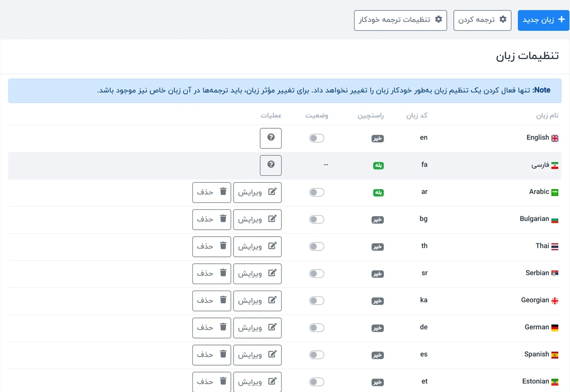This screenshot has height=392, width=570.
Task: Switch on the Georgian language toggle
Action: point(316,301)
